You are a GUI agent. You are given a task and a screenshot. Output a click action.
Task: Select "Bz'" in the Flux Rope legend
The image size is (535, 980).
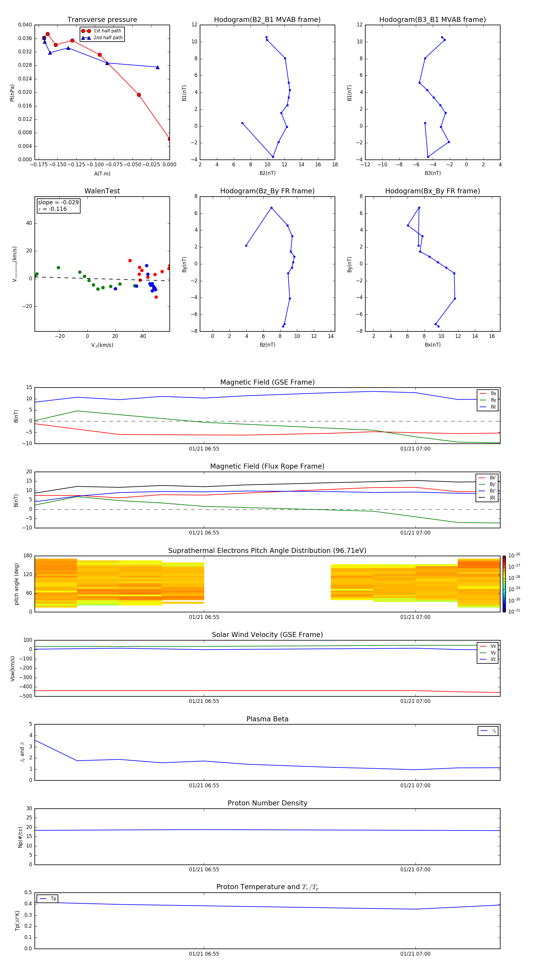[x=487, y=491]
